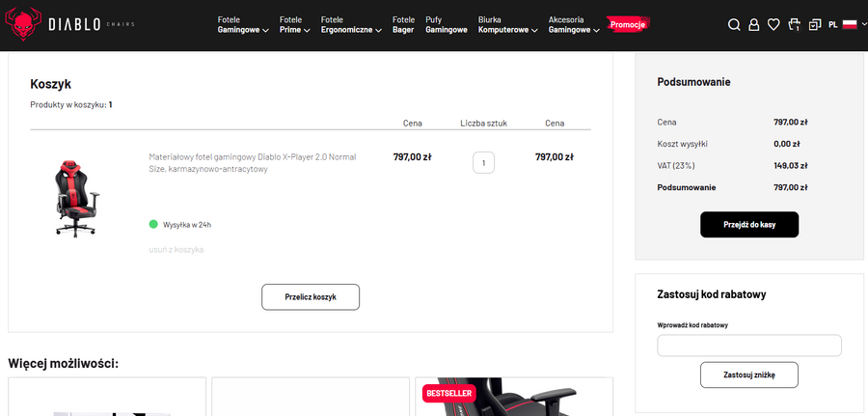Open the Pufy Gamingowe menu item

[447, 24]
